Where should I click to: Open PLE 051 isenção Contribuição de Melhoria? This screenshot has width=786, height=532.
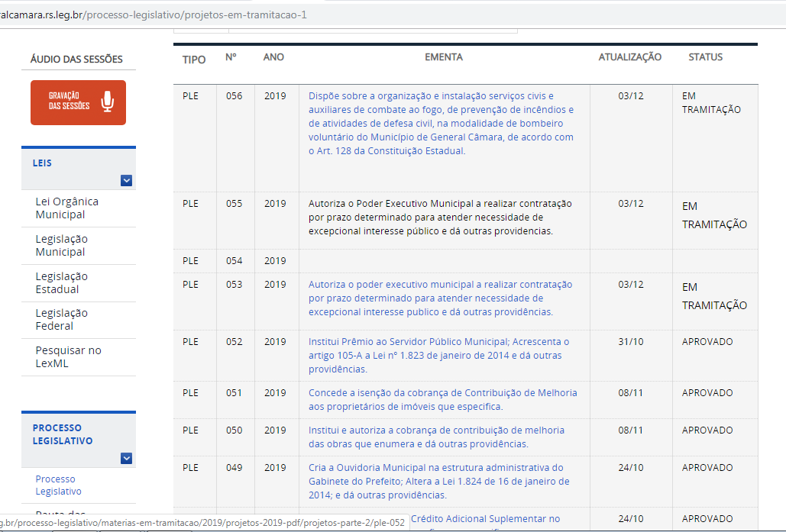point(442,399)
